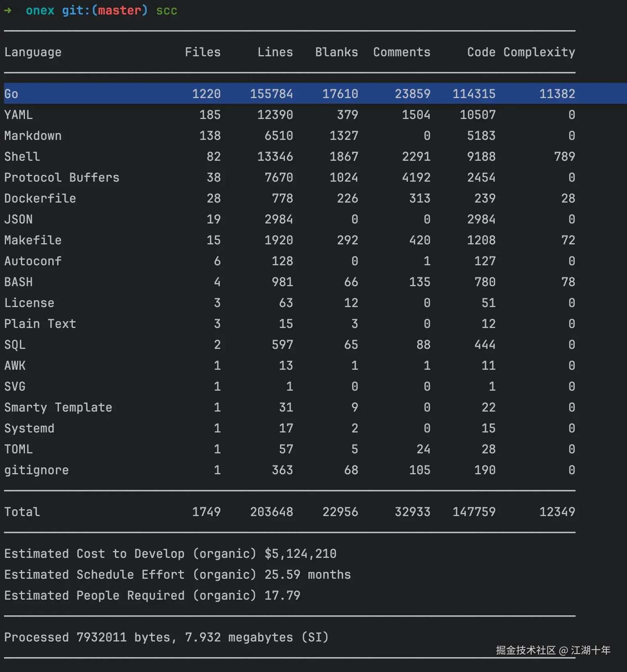Screen dimensions: 627x672
Task: Select the Smarty Template row label
Action: (58, 408)
